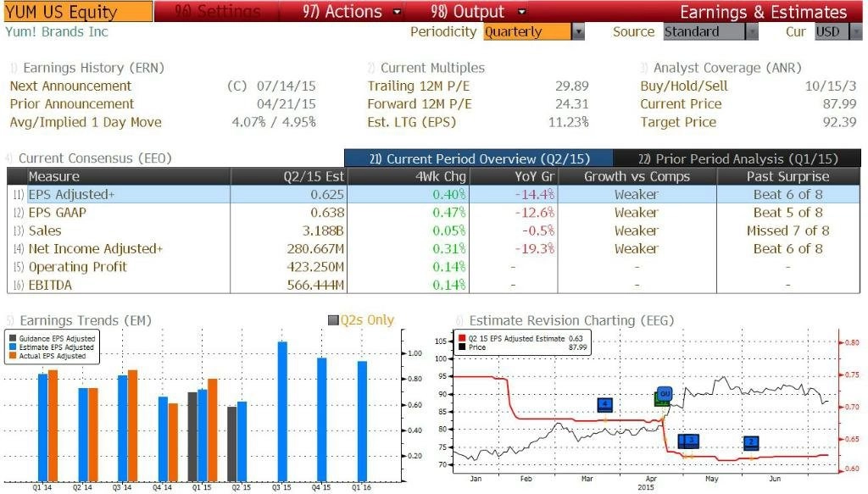The height and width of the screenshot is (494, 868).
Task: Click the Sales estimate 3.188B cell
Action: [x=321, y=230]
